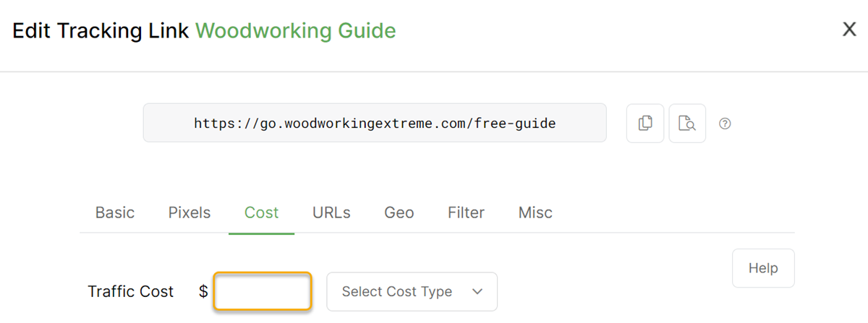Click the Traffic Cost label
Image resolution: width=868 pixels, height=323 pixels.
(x=131, y=291)
